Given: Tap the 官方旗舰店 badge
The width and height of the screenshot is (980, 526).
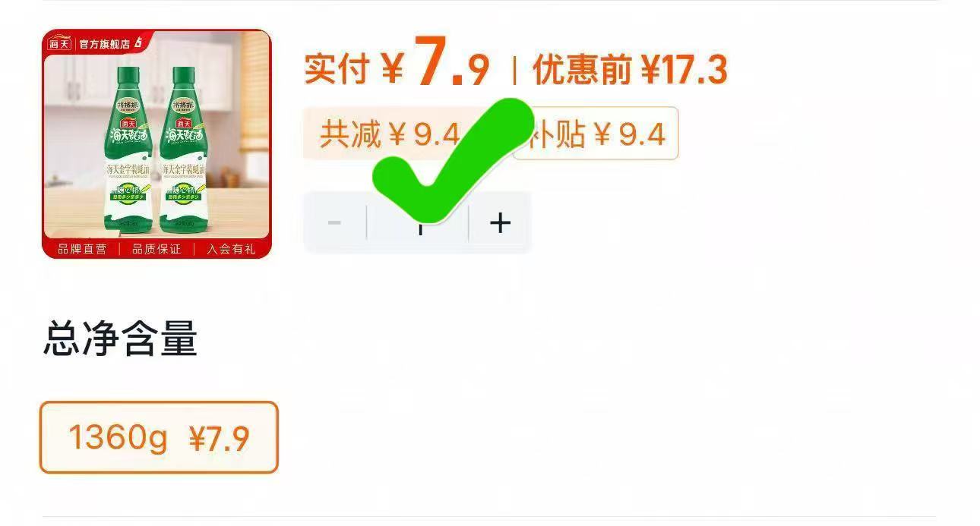Looking at the screenshot, I should [104, 43].
